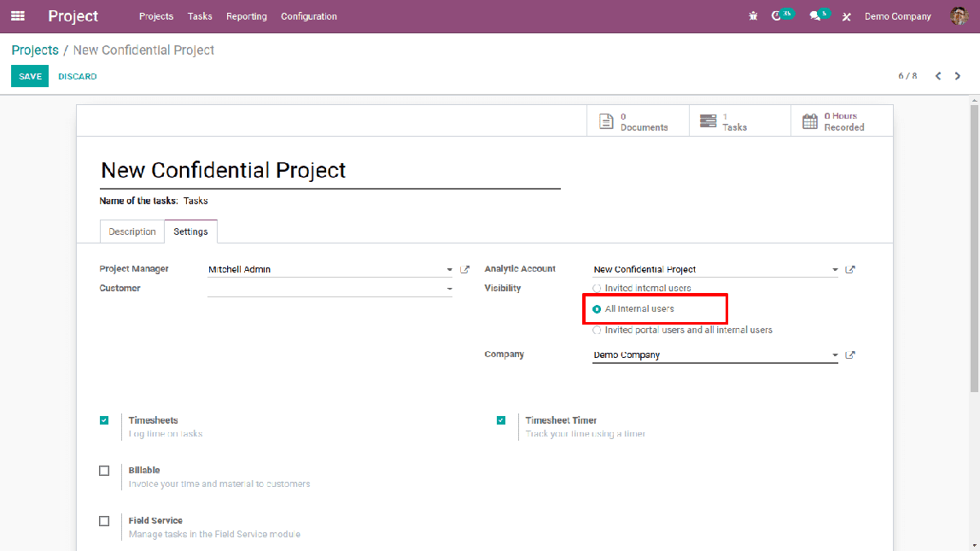980x551 pixels.
Task: Select Invited portal users and all internal users
Action: (597, 331)
